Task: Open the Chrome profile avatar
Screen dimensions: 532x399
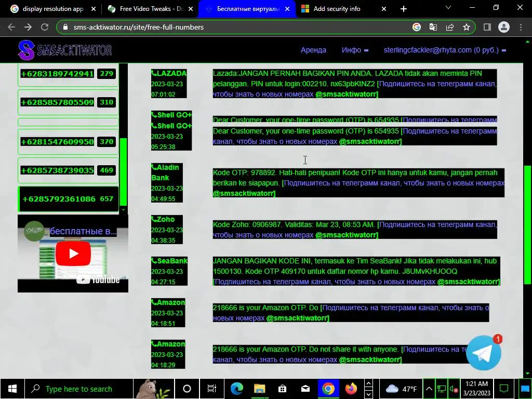Action: click(x=504, y=27)
